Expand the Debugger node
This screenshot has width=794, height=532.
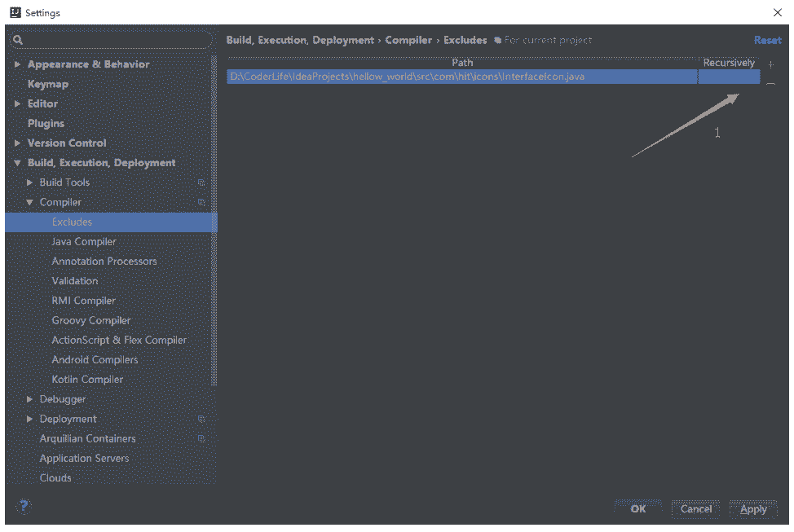(30, 399)
